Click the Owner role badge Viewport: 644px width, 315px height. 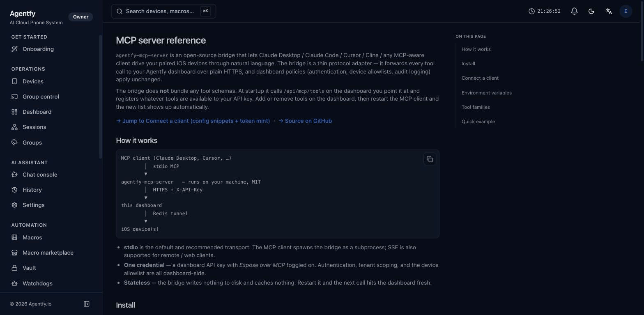click(80, 17)
